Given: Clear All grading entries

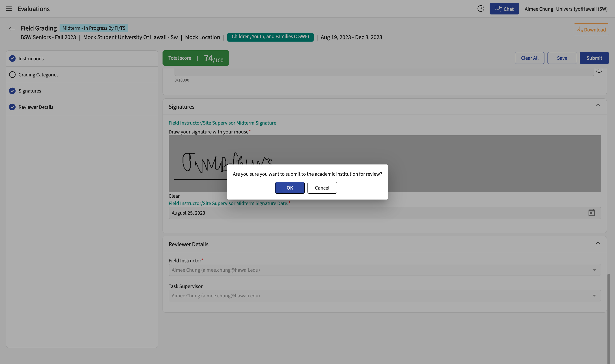Looking at the screenshot, I should pyautogui.click(x=530, y=58).
